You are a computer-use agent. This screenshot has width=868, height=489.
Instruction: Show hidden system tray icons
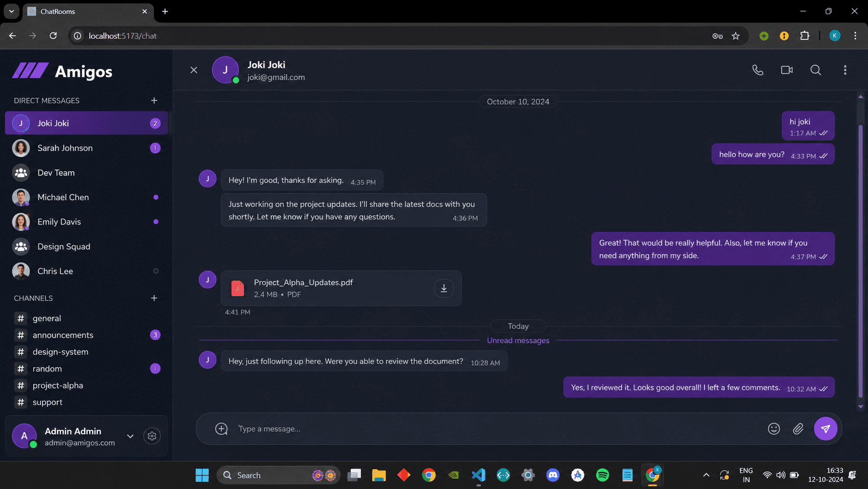pyautogui.click(x=706, y=475)
